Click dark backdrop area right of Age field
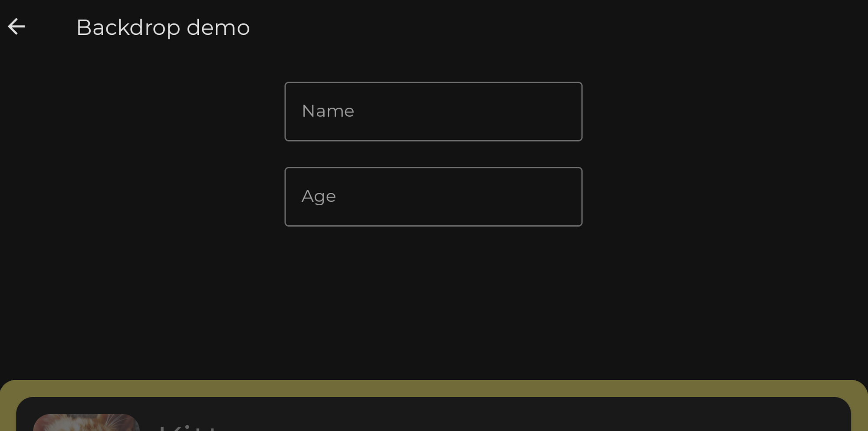The image size is (868, 431). (x=725, y=197)
